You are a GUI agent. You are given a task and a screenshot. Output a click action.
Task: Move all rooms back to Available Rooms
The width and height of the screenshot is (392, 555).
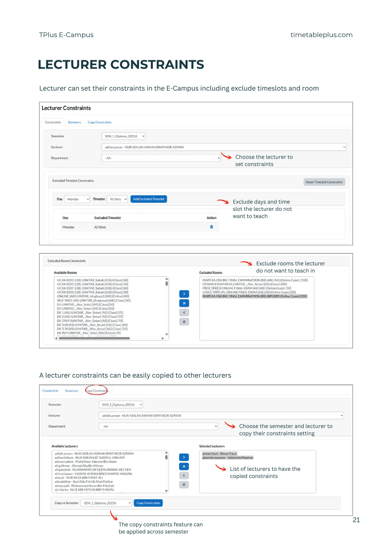(x=184, y=322)
